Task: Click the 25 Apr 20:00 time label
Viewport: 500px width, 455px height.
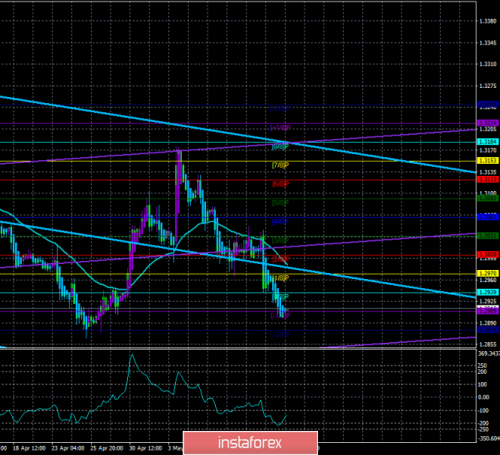Action: tap(107, 448)
